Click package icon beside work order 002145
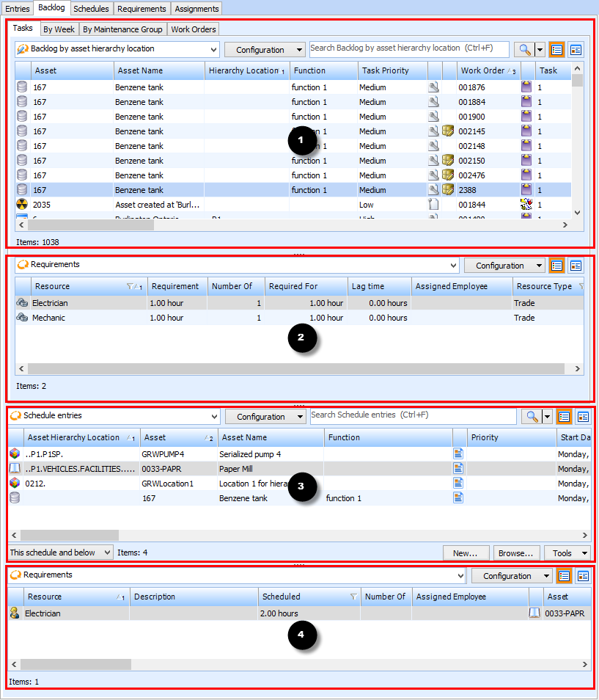The width and height of the screenshot is (599, 700). click(448, 131)
